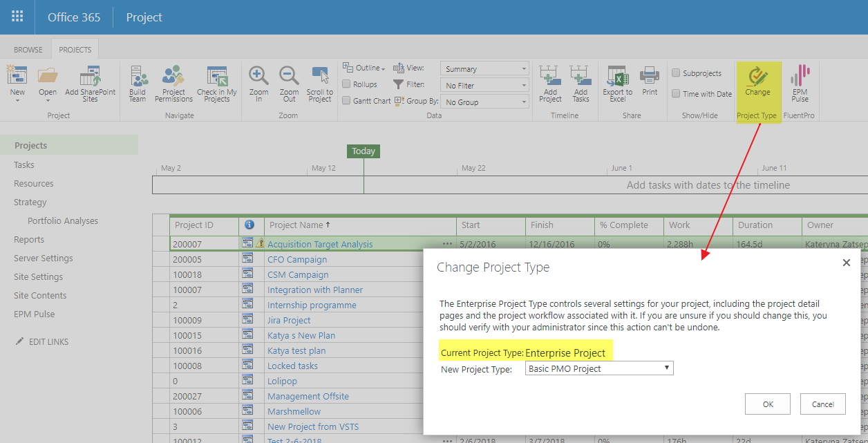Go to Tasks in the sidebar

tap(24, 164)
